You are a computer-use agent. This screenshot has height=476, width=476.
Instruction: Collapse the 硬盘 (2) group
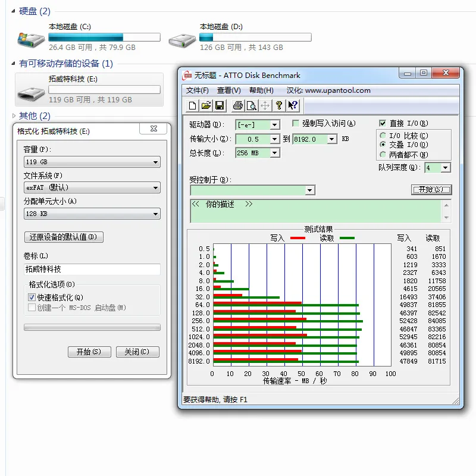pos(13,11)
